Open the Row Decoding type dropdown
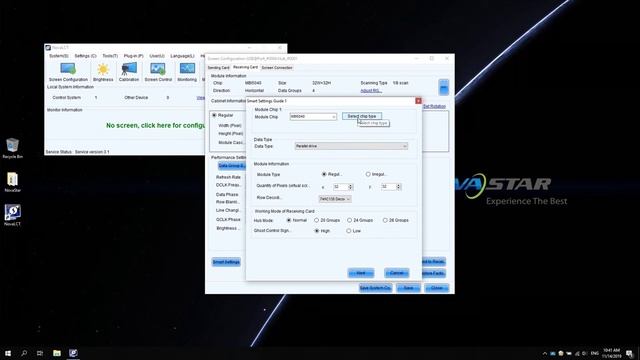The height and width of the screenshot is (360, 640). [x=335, y=199]
